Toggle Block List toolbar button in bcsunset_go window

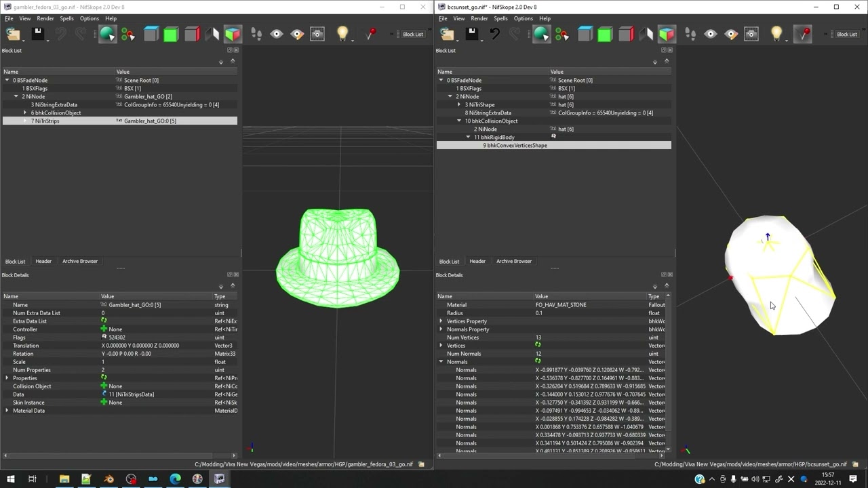(x=846, y=34)
